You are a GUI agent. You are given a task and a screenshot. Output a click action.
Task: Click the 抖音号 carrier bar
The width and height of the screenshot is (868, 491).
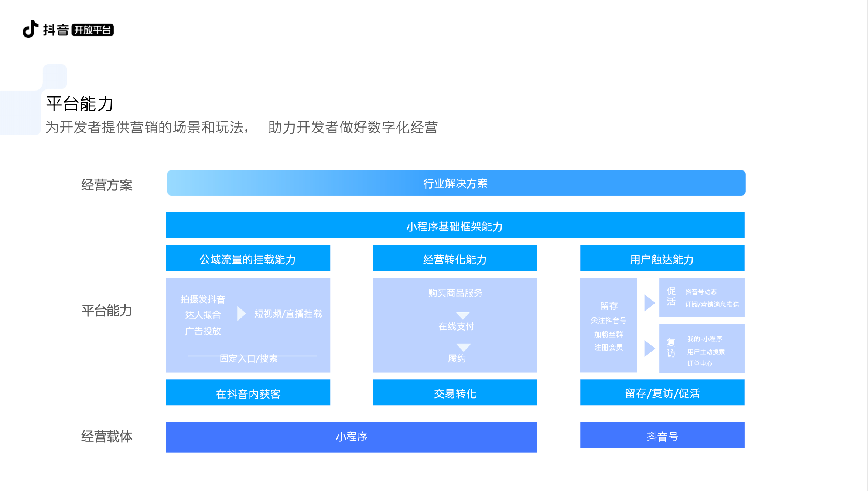(662, 436)
